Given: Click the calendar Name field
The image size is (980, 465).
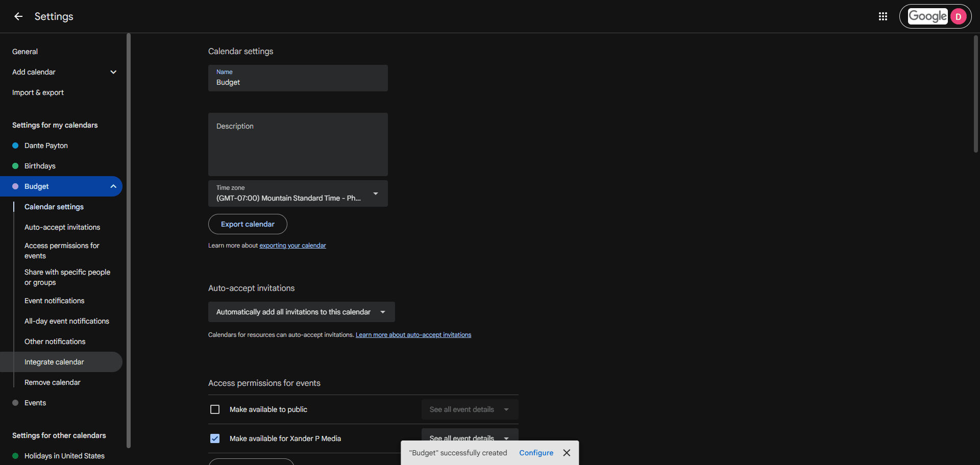Looking at the screenshot, I should point(298,78).
